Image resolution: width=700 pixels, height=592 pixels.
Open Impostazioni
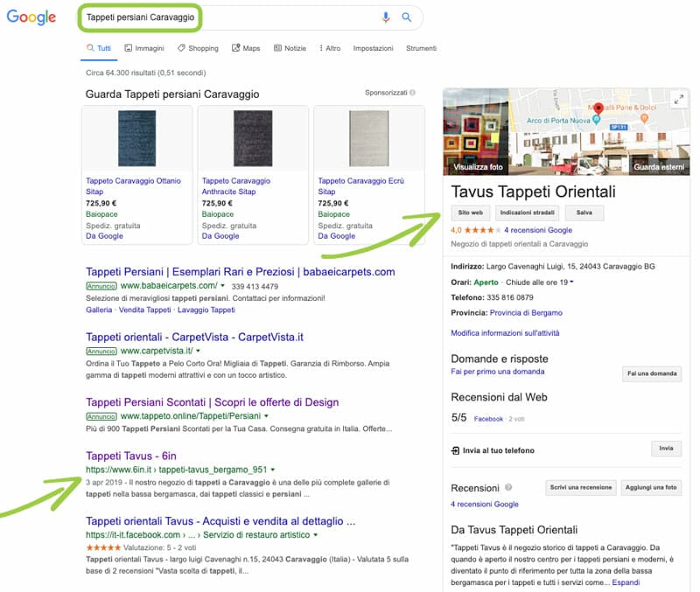click(374, 48)
